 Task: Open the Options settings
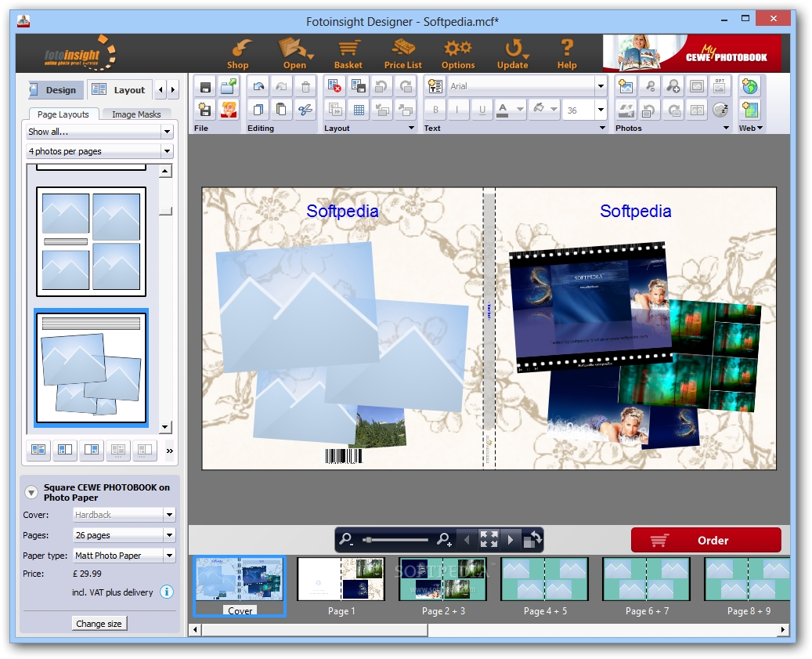458,54
